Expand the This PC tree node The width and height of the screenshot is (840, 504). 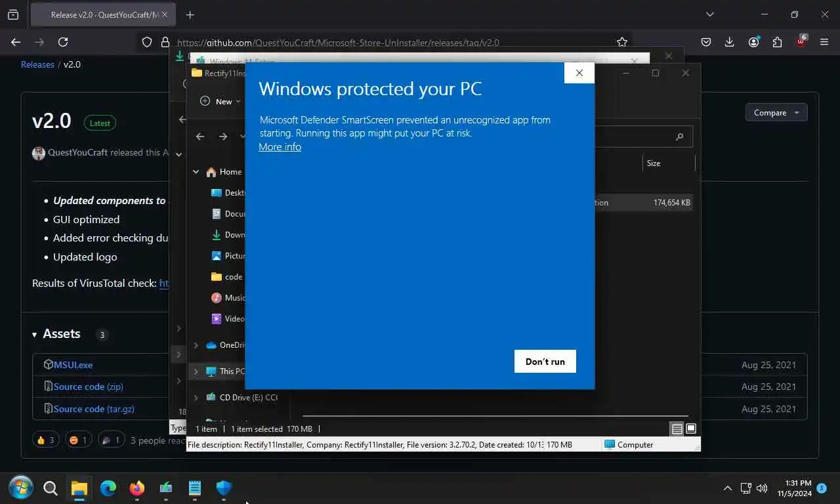[x=196, y=371]
